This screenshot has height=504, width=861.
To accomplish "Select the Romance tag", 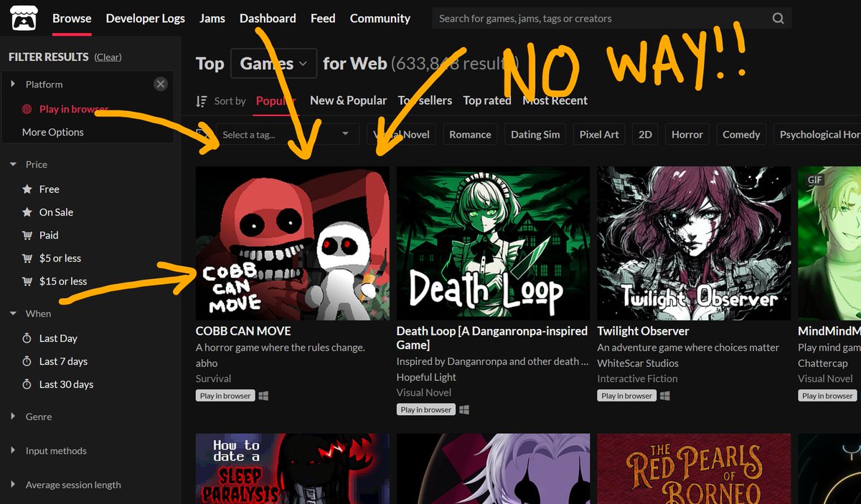I will pos(470,134).
